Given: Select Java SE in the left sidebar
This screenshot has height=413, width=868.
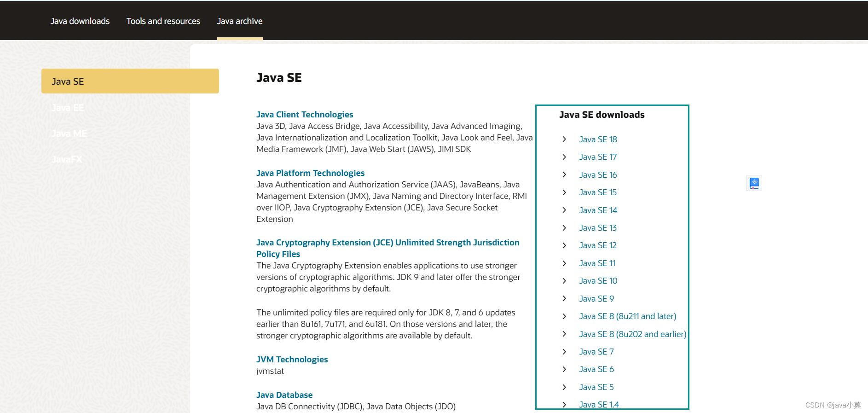Looking at the screenshot, I should (x=130, y=81).
